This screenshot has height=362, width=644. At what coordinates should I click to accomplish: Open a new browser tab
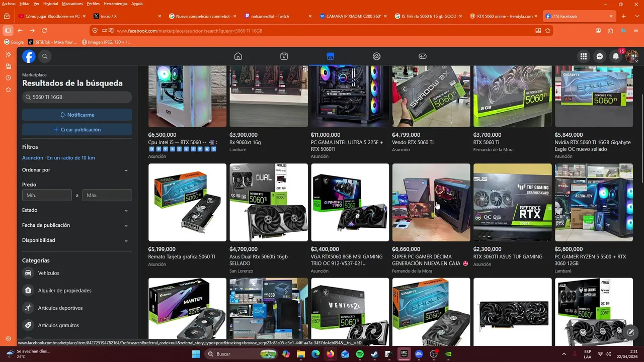[x=624, y=16]
